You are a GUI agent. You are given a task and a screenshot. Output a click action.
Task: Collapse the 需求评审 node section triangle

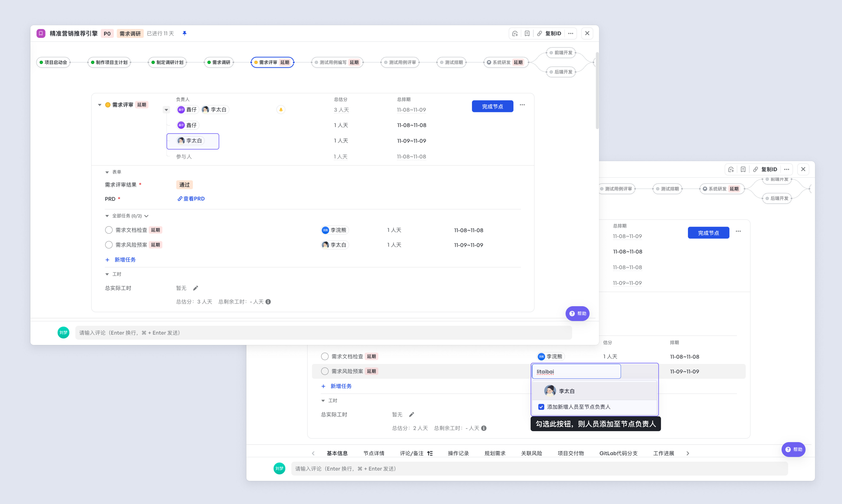(x=100, y=105)
